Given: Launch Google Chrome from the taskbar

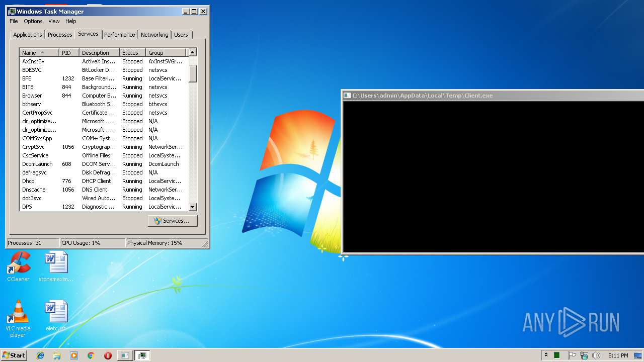Looking at the screenshot, I should click(91, 355).
